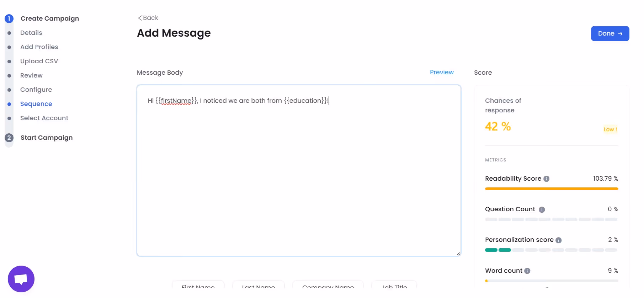Open the chat support bubble

[21, 279]
